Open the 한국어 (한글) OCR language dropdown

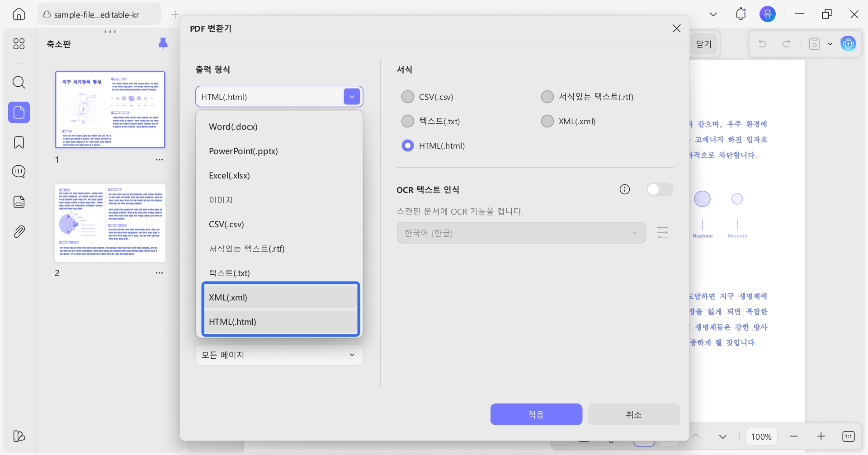(x=521, y=233)
